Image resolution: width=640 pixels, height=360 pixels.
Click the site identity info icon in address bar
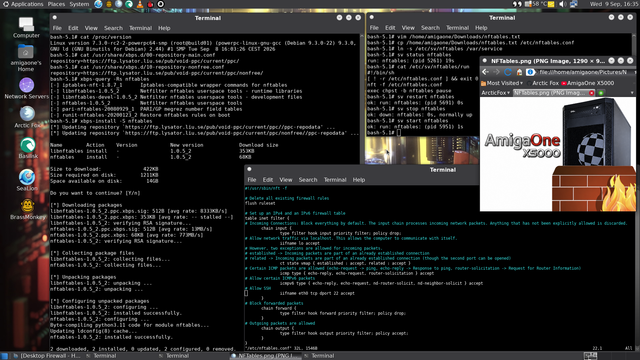530,72
